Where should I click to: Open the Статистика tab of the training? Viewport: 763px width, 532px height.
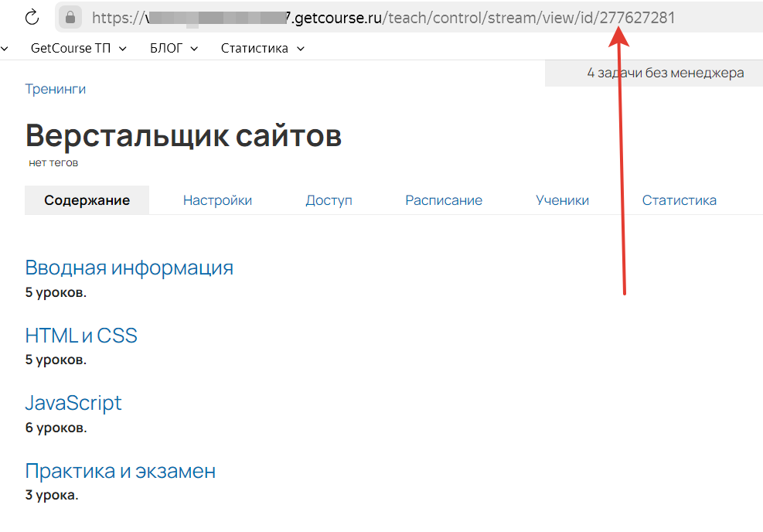click(679, 200)
